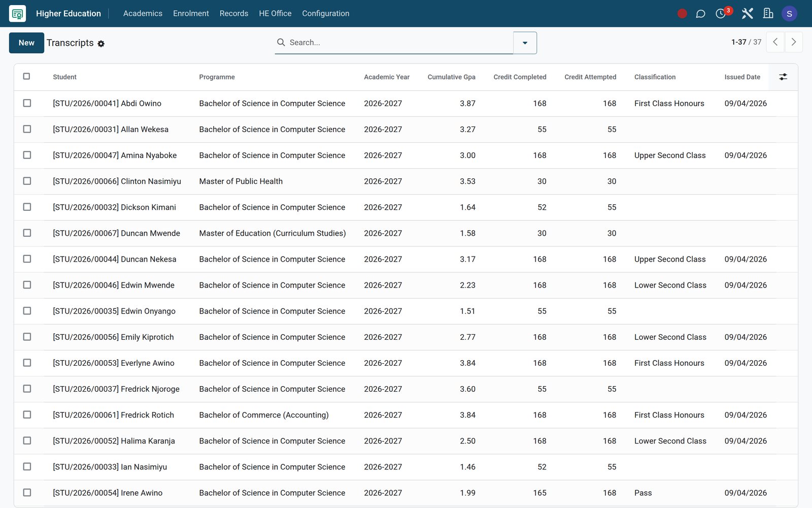Image resolution: width=812 pixels, height=508 pixels.
Task: Open the conversations chat icon
Action: 700,14
